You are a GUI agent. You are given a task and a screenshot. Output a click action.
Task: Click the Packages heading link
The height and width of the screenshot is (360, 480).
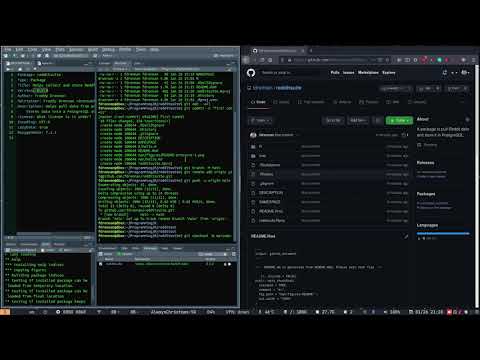point(426,194)
